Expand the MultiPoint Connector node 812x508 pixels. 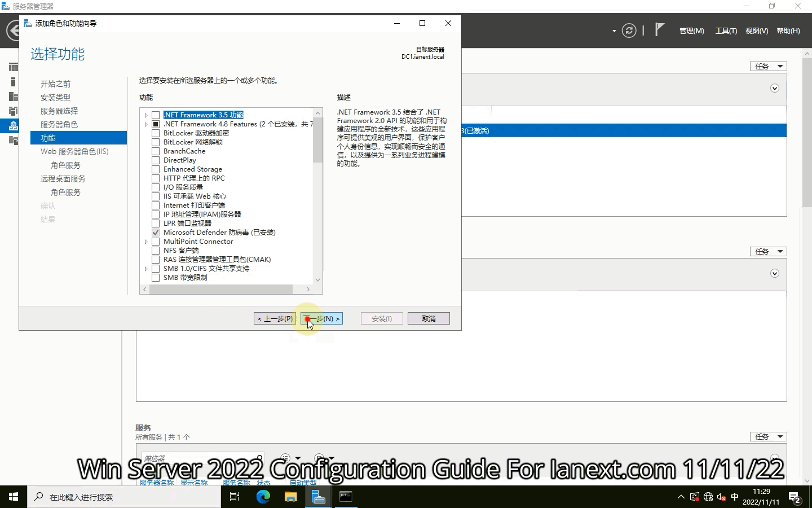pos(146,242)
